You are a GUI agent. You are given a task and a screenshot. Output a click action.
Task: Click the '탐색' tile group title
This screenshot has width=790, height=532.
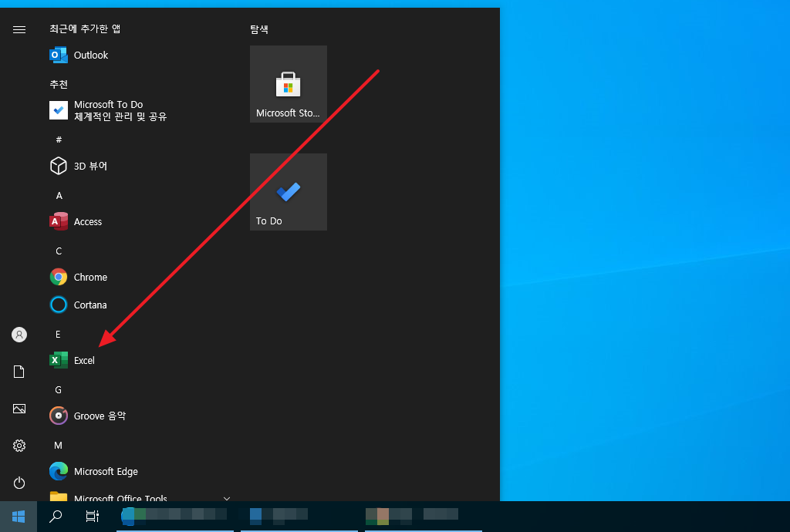coord(259,29)
